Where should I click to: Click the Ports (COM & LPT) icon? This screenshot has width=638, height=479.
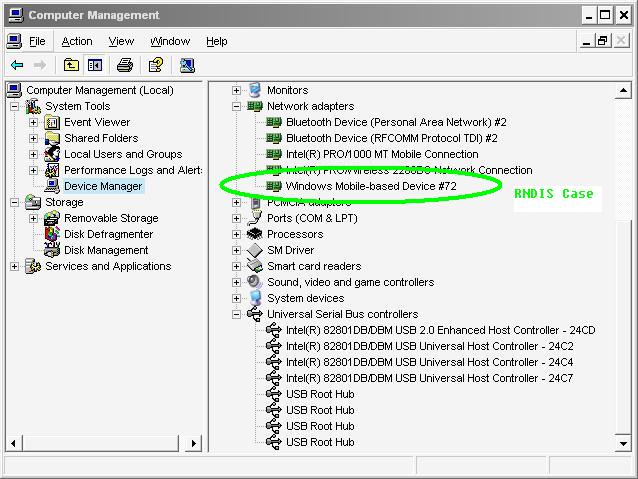pyautogui.click(x=255, y=218)
